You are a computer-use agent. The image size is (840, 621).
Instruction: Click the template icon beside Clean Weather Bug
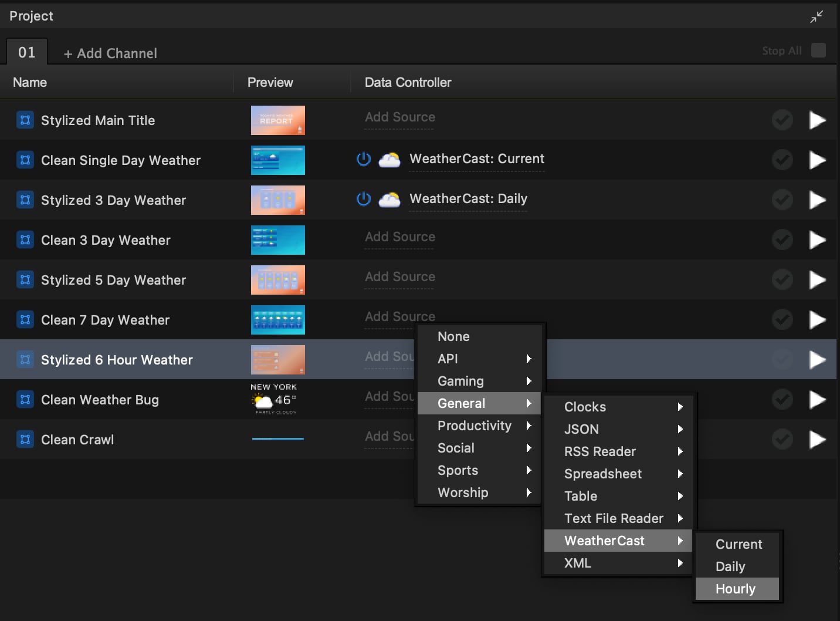click(25, 400)
